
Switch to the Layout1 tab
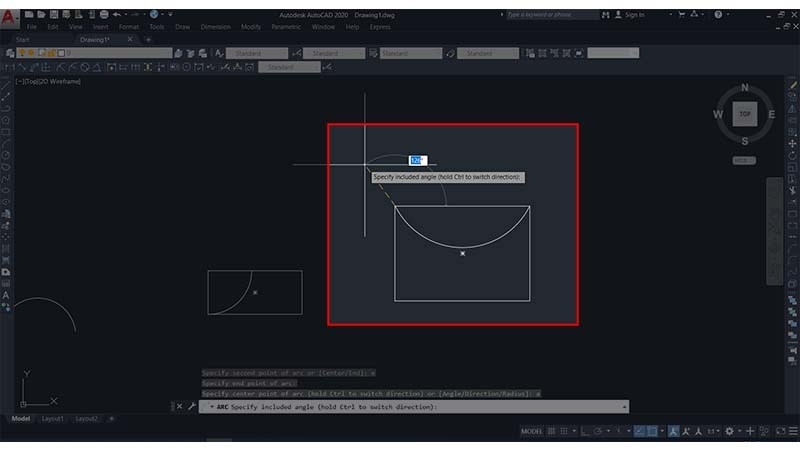tap(53, 419)
